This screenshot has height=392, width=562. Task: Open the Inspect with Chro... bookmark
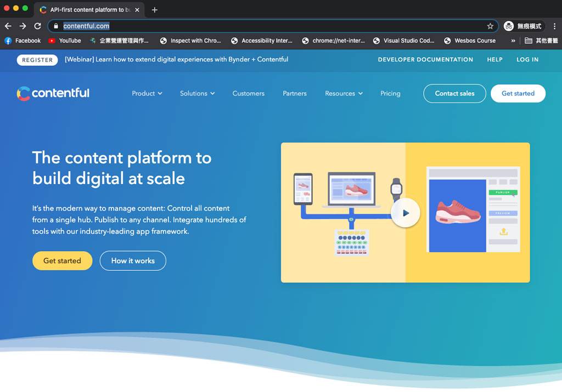(x=190, y=41)
